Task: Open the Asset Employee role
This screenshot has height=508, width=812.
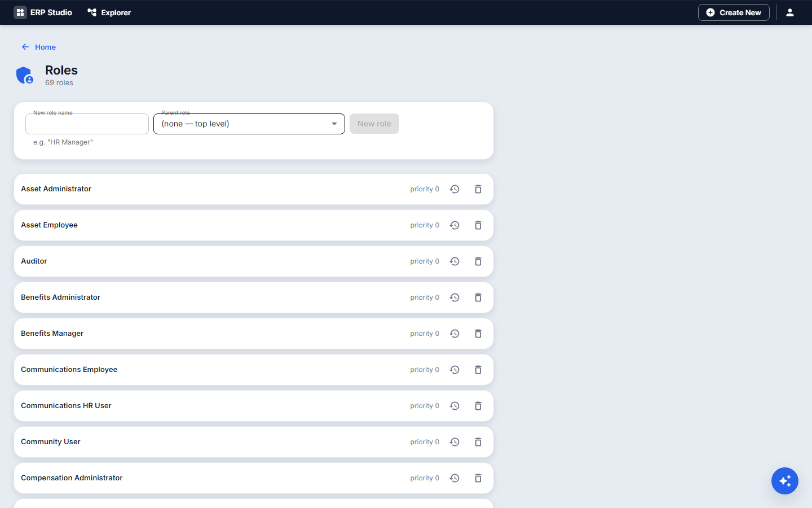Action: [x=254, y=225]
